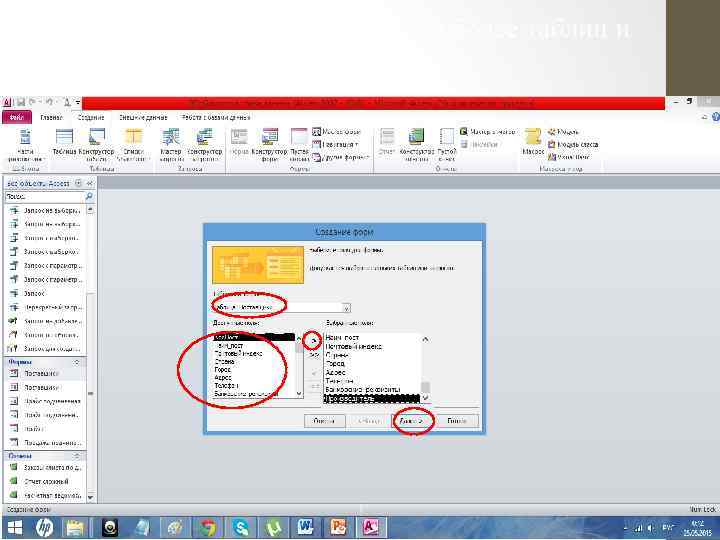Screen dimensions: 720x540
Task: Click the add all fields '>>' button
Action: point(314,354)
